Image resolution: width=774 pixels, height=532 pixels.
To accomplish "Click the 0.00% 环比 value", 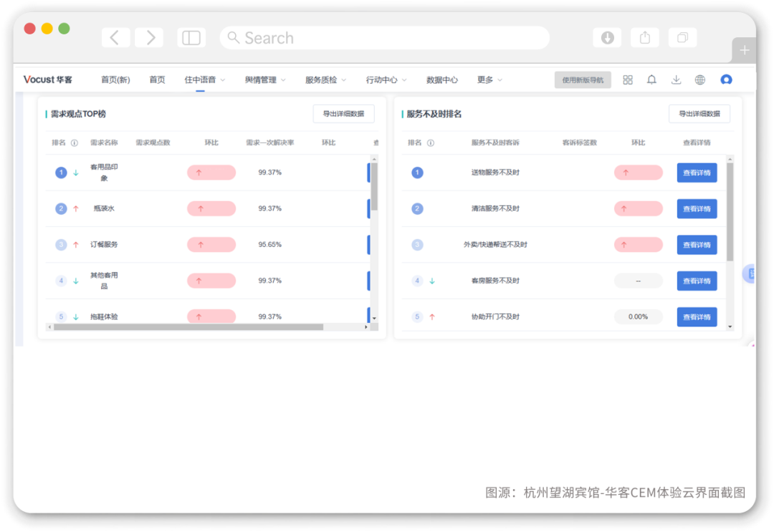I will tap(639, 316).
